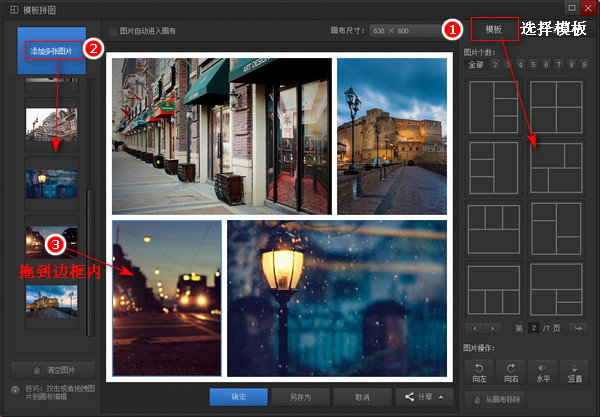Rotate the picture left with 向左
600x417 pixels.
(479, 373)
